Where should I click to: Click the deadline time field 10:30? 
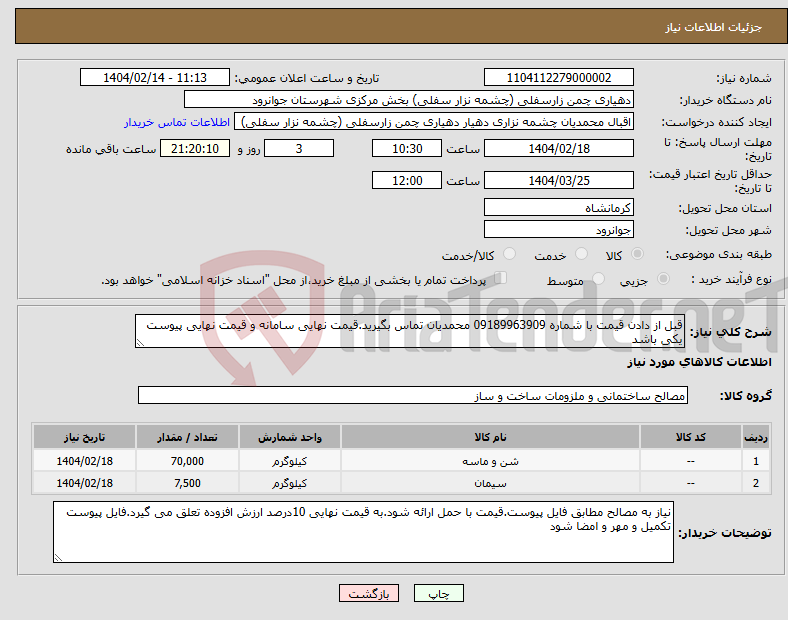pyautogui.click(x=407, y=148)
